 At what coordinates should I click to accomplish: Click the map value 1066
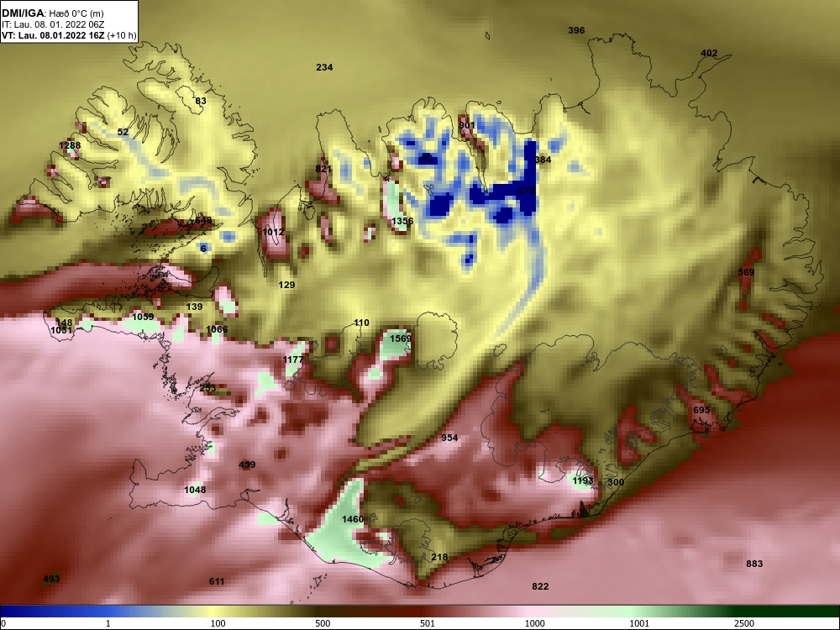click(217, 329)
